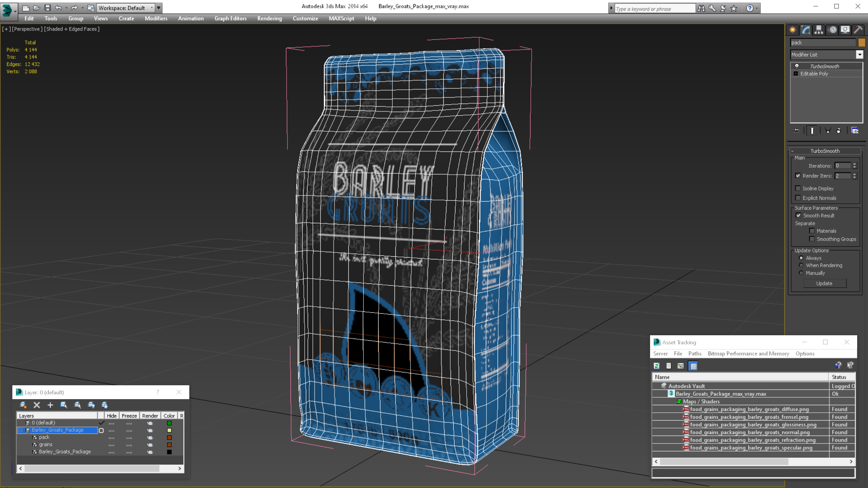This screenshot has height=488, width=868.
Task: Enable Isoline Display checkbox
Action: (798, 188)
